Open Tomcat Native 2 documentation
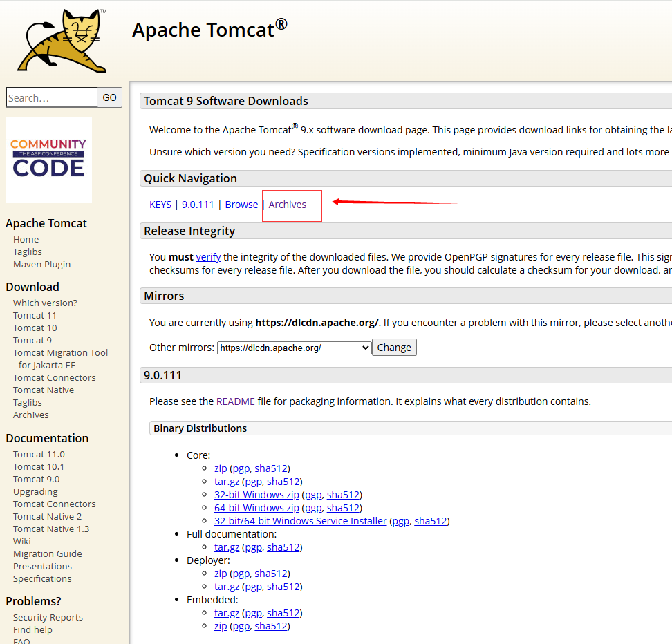 tap(48, 516)
